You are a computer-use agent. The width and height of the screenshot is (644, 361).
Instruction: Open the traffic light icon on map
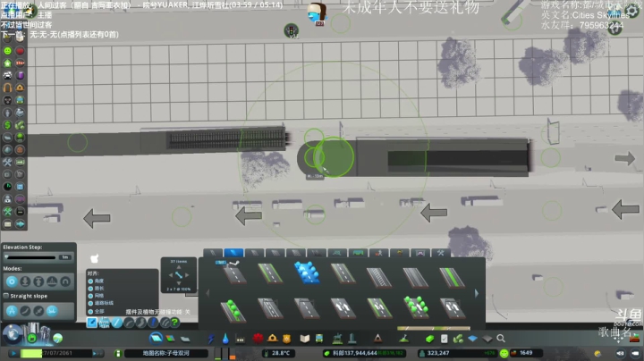tap(292, 30)
